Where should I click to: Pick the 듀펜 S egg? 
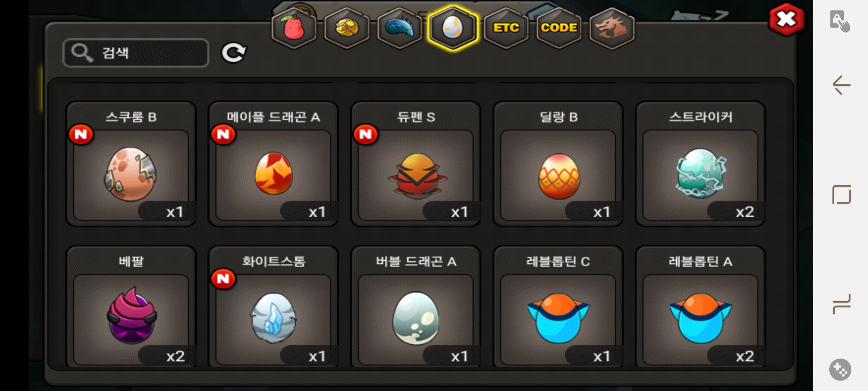click(416, 164)
